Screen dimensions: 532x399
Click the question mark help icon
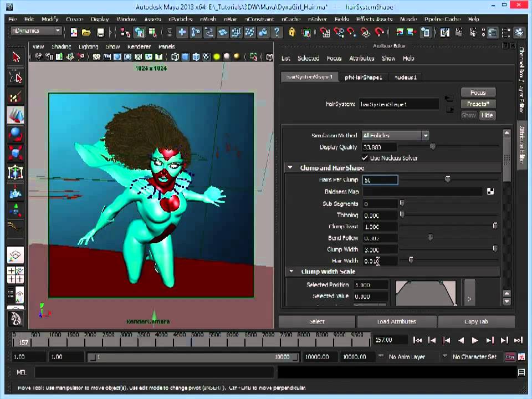tap(277, 33)
